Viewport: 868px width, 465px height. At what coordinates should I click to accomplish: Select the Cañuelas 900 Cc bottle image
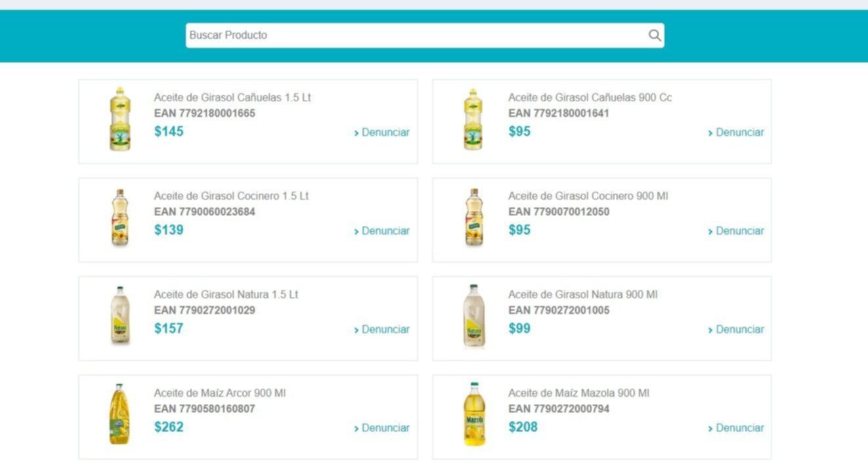tap(473, 120)
